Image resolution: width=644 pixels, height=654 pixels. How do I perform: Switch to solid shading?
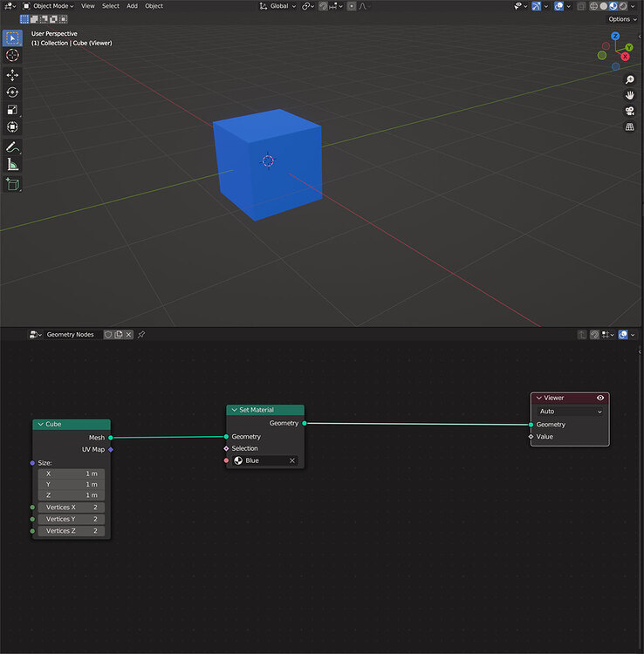(x=604, y=6)
